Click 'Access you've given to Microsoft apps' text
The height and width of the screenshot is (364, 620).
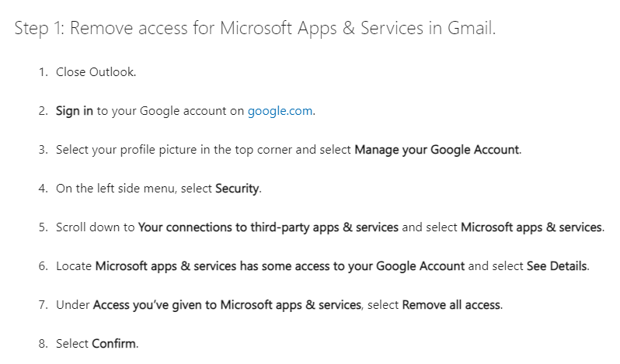[227, 305]
